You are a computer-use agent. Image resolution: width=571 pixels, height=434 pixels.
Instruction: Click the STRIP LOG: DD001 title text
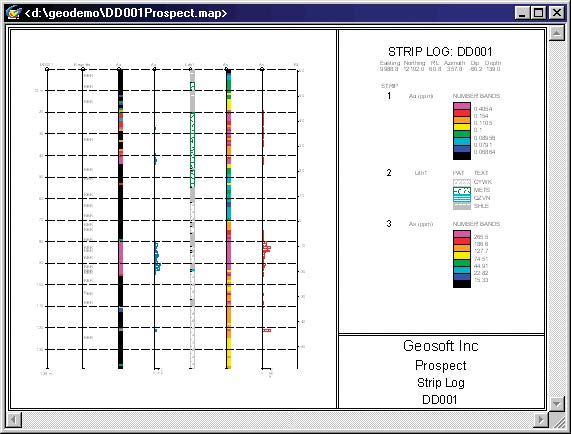click(440, 52)
